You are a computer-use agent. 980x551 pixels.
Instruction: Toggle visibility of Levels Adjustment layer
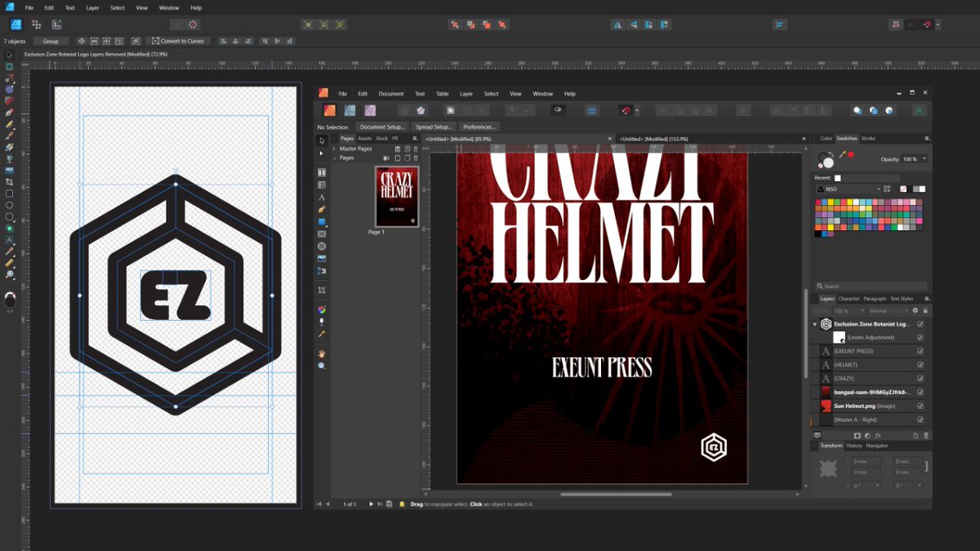[x=920, y=337]
